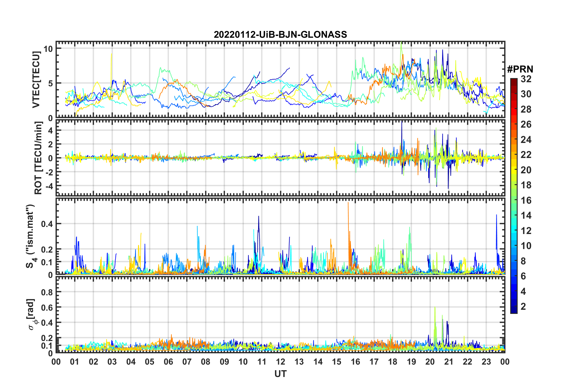Click colorbar tick label 10

click(x=526, y=246)
